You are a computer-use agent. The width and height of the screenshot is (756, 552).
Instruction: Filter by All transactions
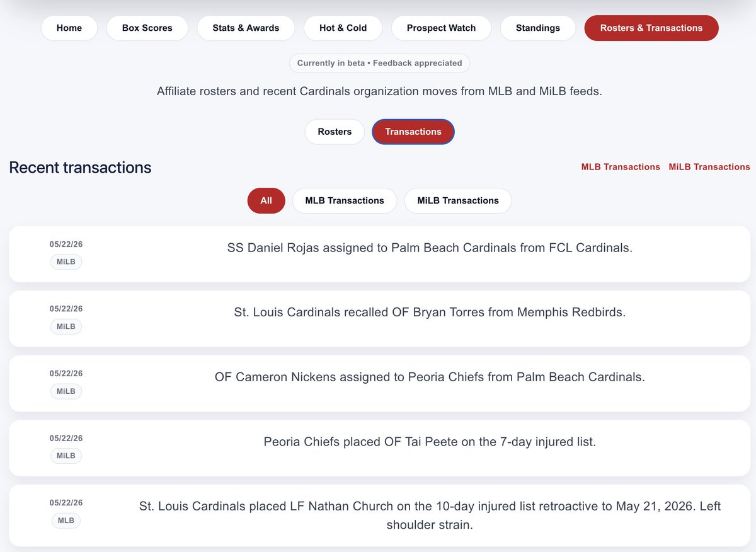(x=266, y=200)
